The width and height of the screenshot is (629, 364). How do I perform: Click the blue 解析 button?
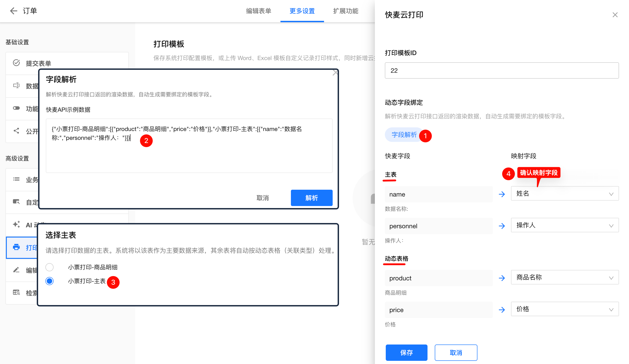point(312,198)
